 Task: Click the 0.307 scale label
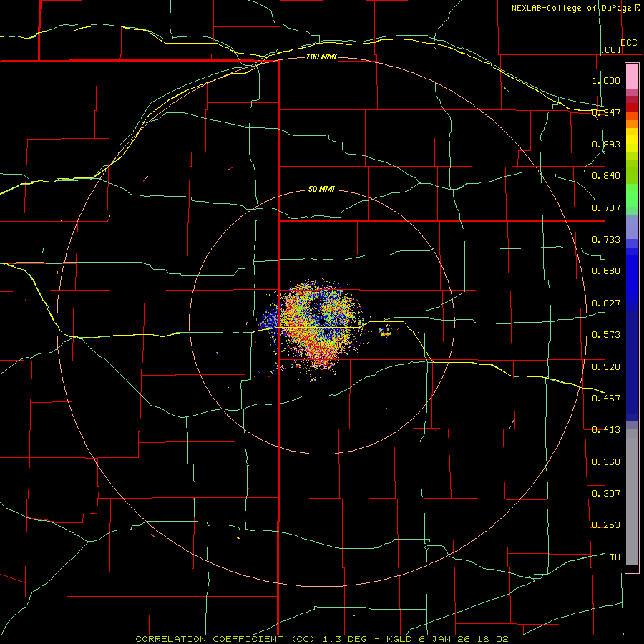(606, 493)
